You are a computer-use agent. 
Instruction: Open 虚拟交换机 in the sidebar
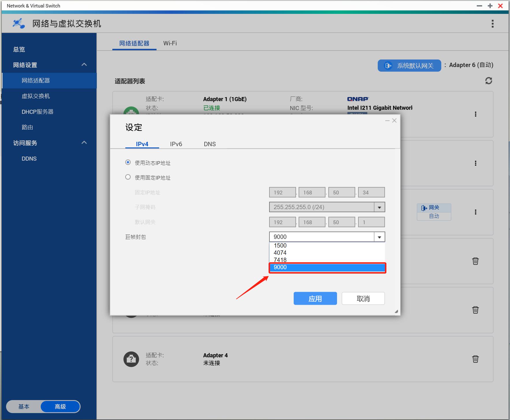(x=36, y=96)
